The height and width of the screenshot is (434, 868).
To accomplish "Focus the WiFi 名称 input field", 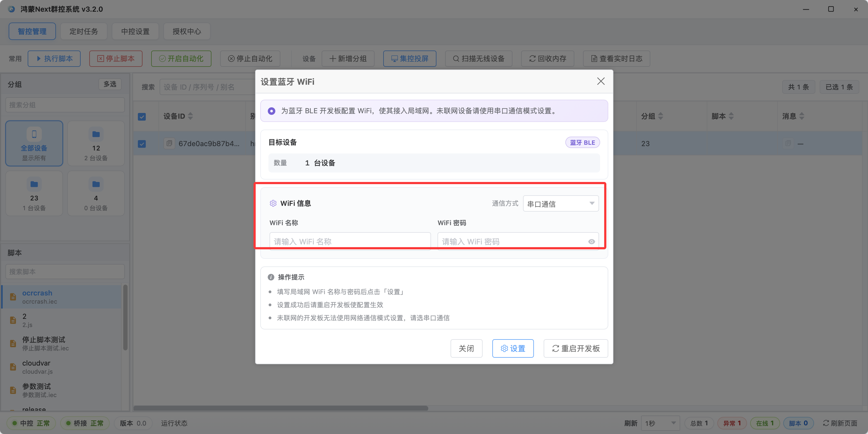I will (x=350, y=241).
